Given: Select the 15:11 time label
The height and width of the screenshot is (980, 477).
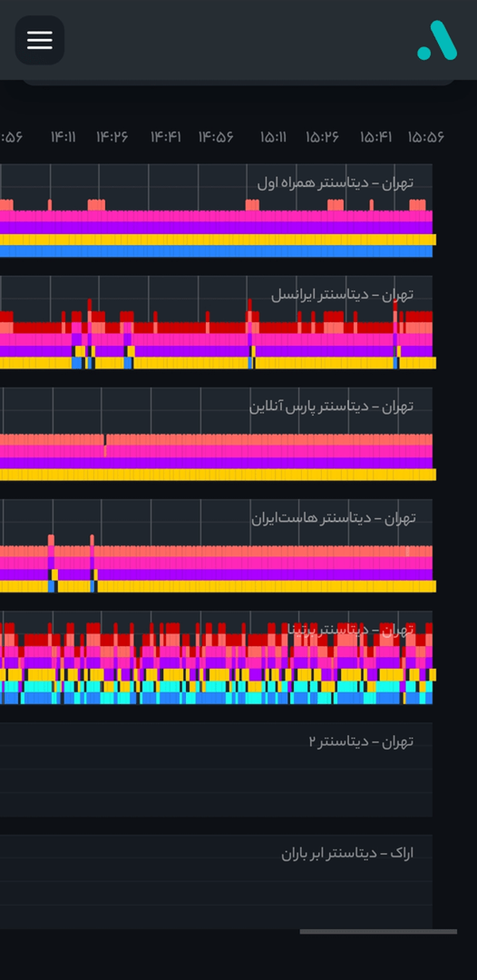Looking at the screenshot, I should coord(273,137).
